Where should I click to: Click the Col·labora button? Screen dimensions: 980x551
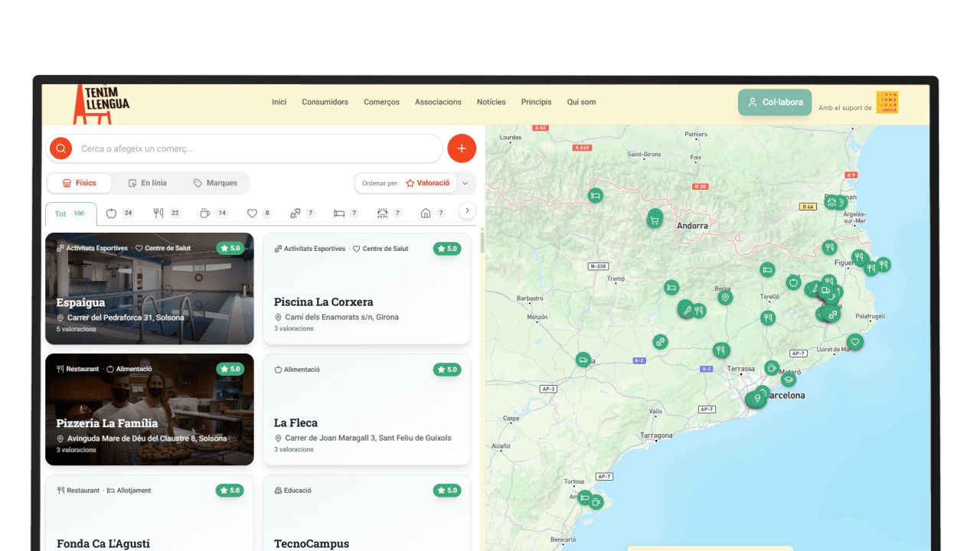point(775,103)
